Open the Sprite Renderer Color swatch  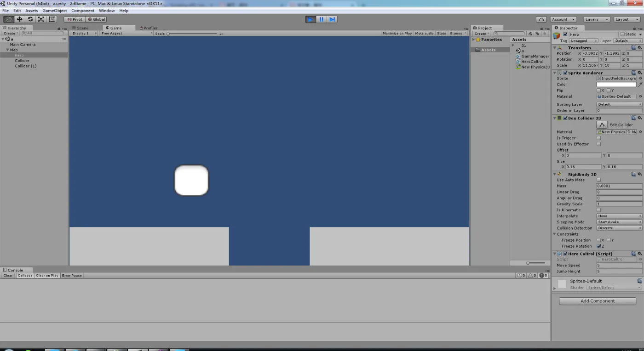pyautogui.click(x=616, y=85)
